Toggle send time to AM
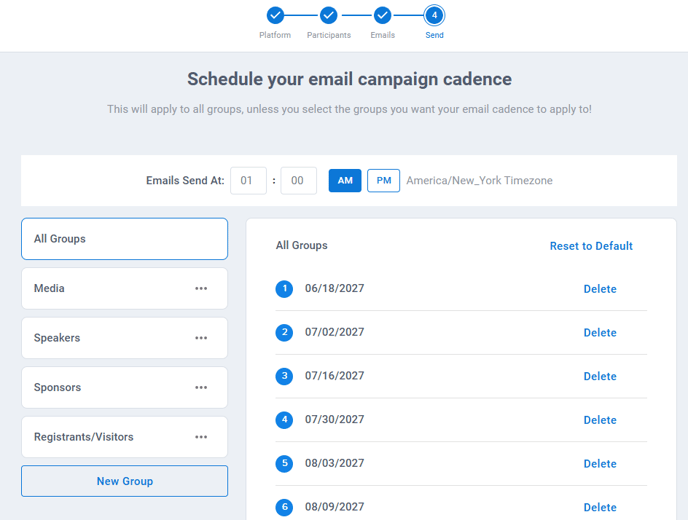The width and height of the screenshot is (688, 520). (345, 180)
